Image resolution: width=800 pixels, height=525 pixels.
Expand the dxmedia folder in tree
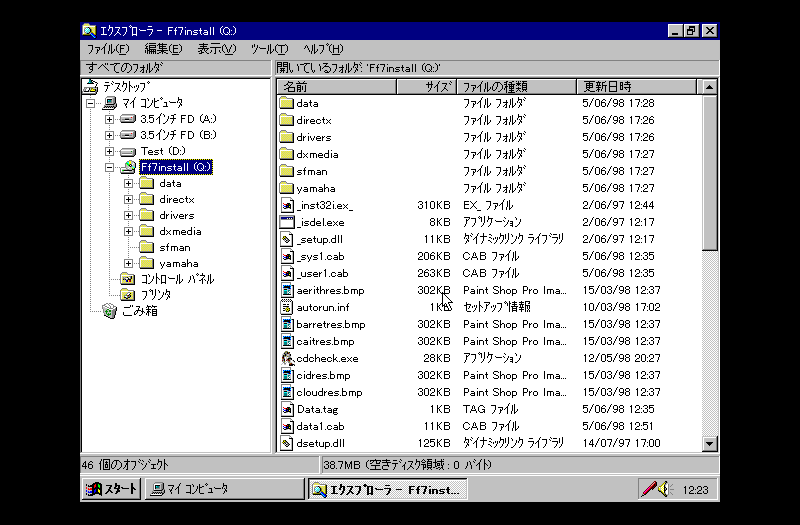tap(129, 232)
